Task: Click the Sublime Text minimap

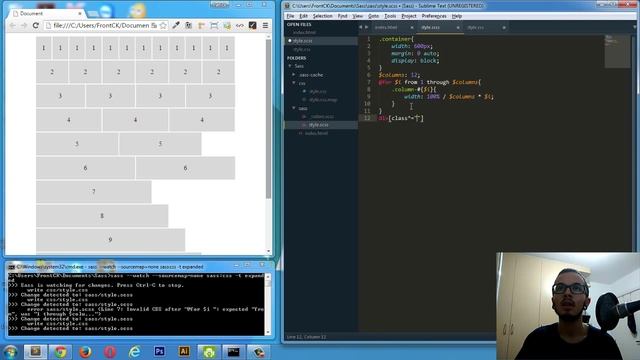Action: [x=617, y=51]
